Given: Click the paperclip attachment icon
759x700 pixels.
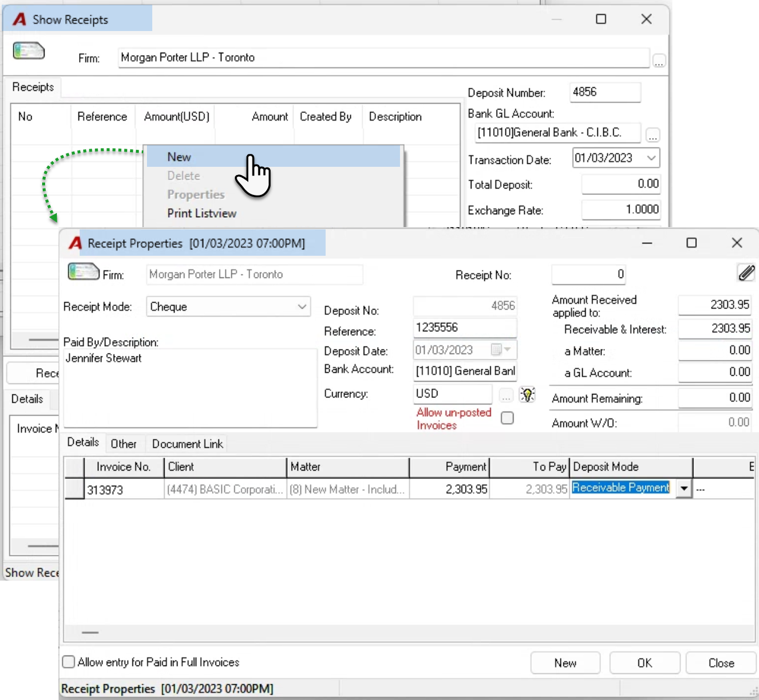Looking at the screenshot, I should pos(746,272).
